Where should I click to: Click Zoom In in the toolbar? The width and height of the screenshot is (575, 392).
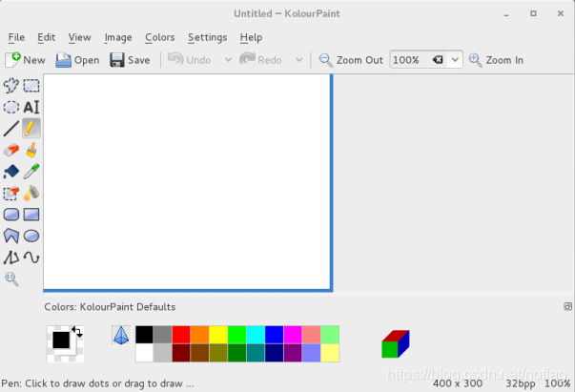(x=496, y=60)
